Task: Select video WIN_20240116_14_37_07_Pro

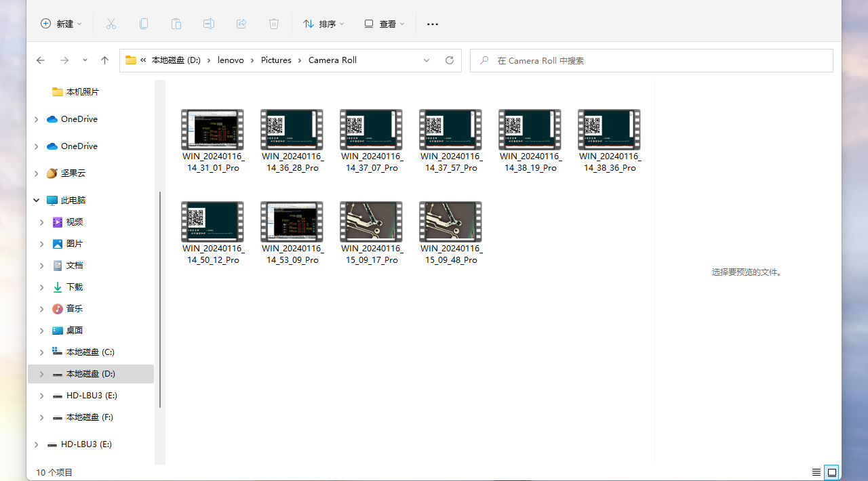Action: pos(371,142)
